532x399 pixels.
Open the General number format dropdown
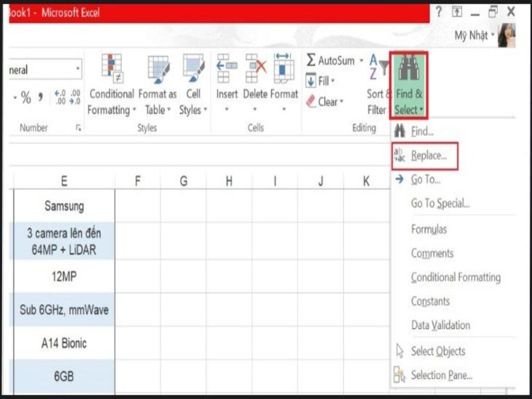(x=77, y=69)
